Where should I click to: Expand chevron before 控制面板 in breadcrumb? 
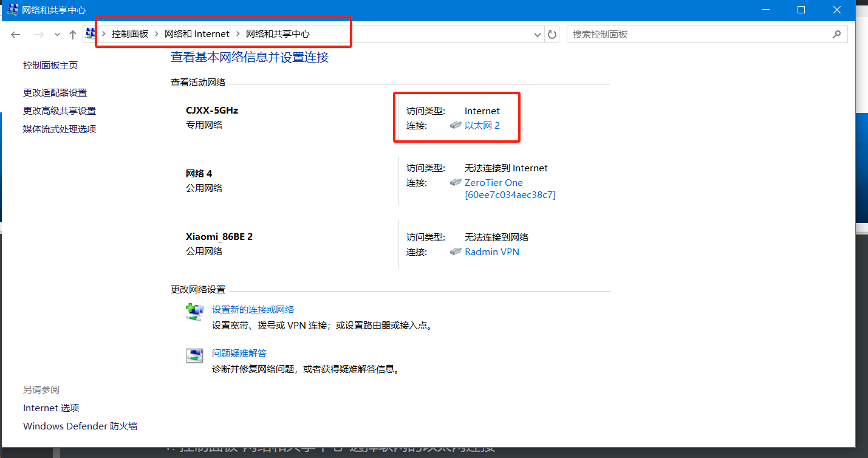[x=104, y=34]
